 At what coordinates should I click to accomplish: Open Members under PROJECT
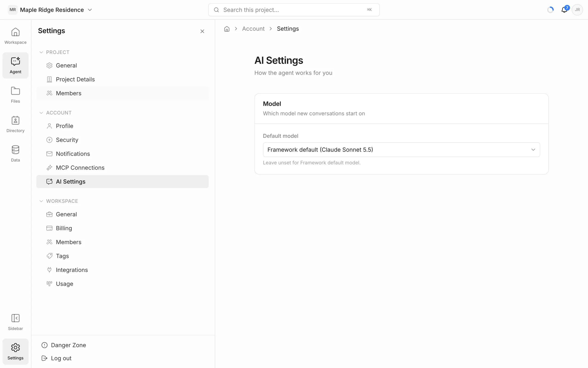coord(122,93)
